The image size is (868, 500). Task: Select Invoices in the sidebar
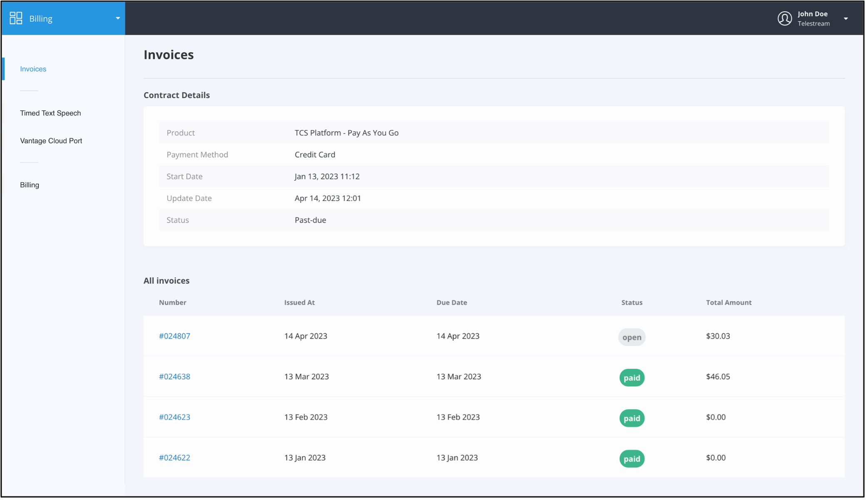[x=33, y=69]
